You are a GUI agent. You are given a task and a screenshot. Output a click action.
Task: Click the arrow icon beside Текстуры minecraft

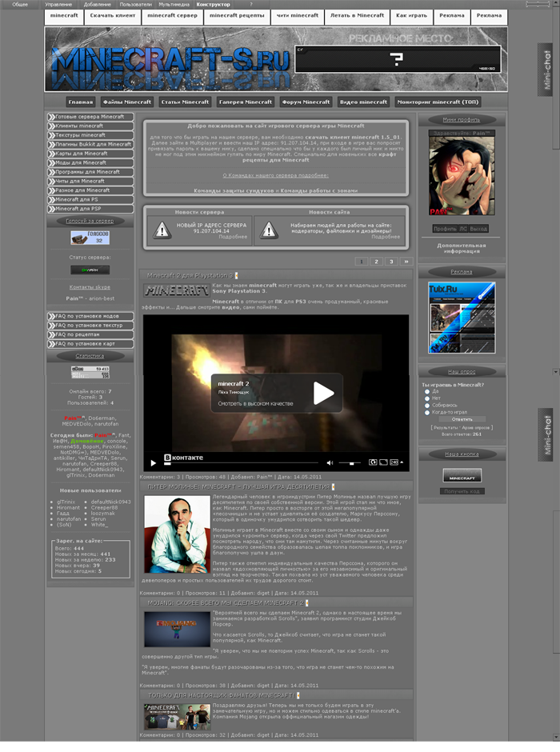coord(51,134)
